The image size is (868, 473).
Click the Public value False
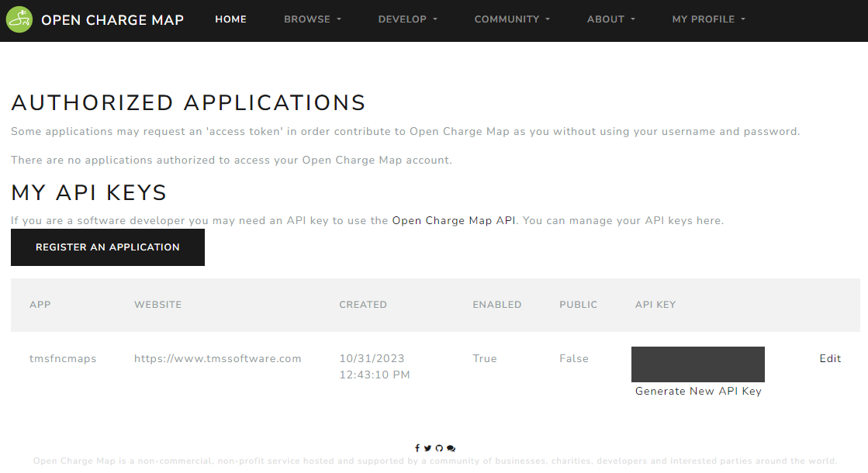[574, 358]
